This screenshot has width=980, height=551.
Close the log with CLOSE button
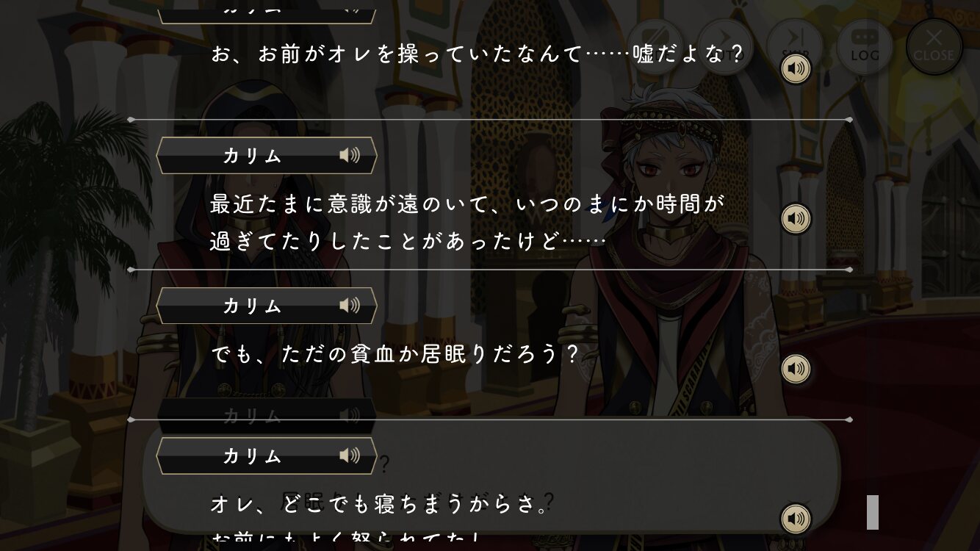tap(934, 47)
